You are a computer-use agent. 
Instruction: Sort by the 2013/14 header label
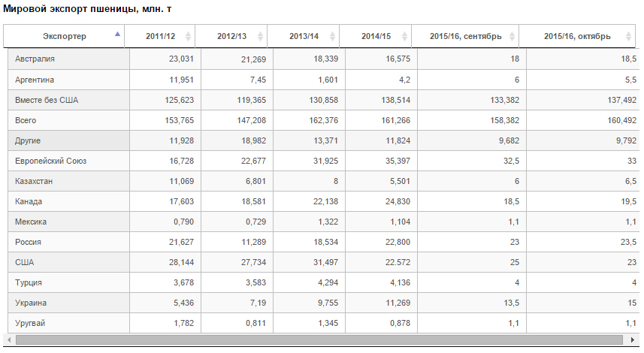[304, 36]
